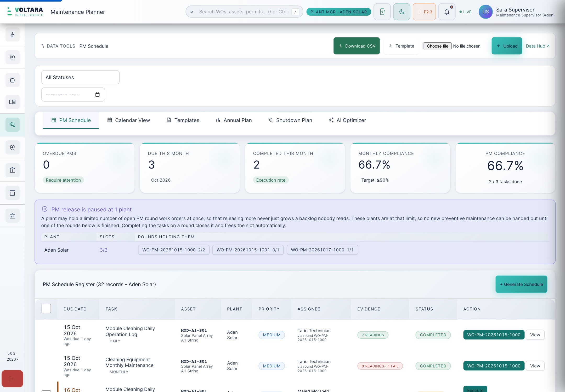The height and width of the screenshot is (392, 565).
Task: Open the Data Hub link
Action: coord(538,46)
